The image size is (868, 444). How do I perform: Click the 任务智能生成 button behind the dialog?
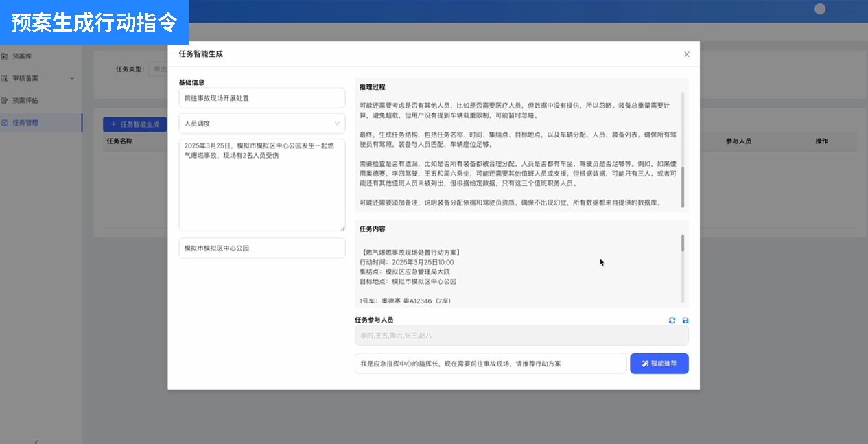[x=135, y=124]
